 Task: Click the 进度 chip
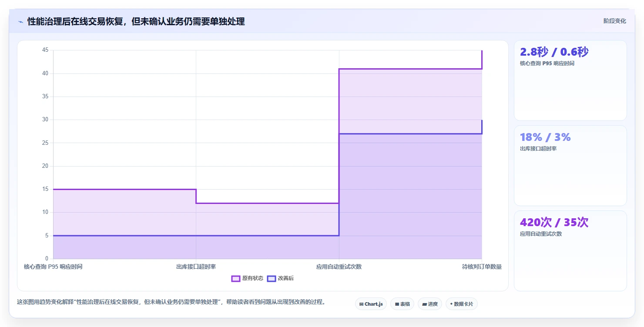pyautogui.click(x=429, y=304)
